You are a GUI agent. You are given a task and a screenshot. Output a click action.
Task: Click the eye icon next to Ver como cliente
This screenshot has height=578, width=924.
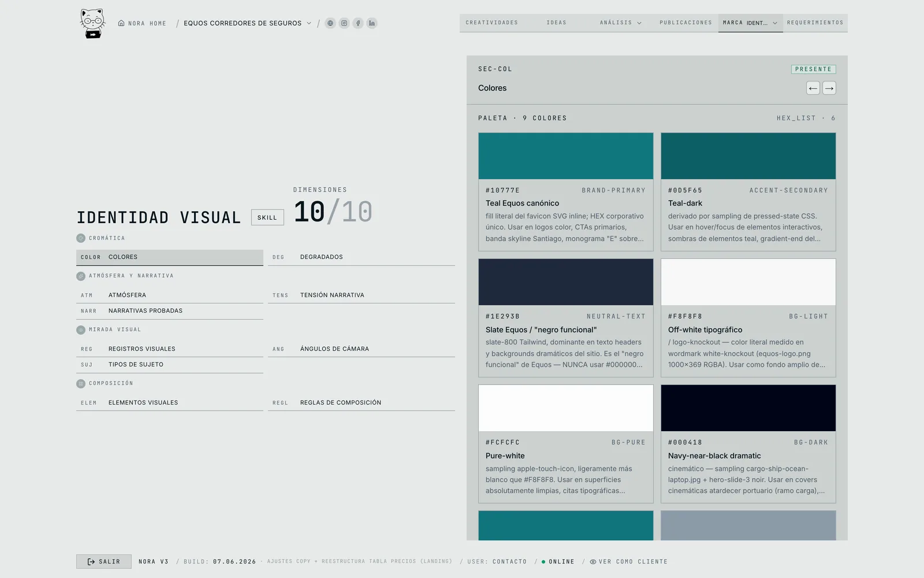pos(593,562)
